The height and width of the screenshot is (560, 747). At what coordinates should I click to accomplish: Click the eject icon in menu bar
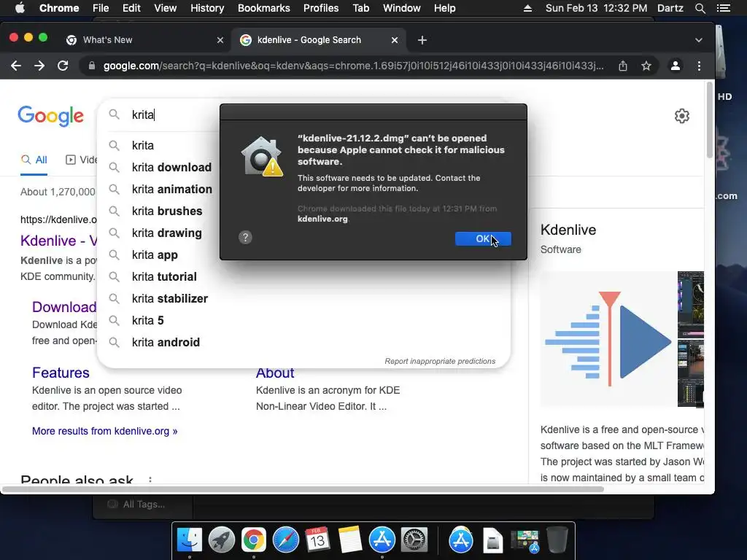point(527,8)
